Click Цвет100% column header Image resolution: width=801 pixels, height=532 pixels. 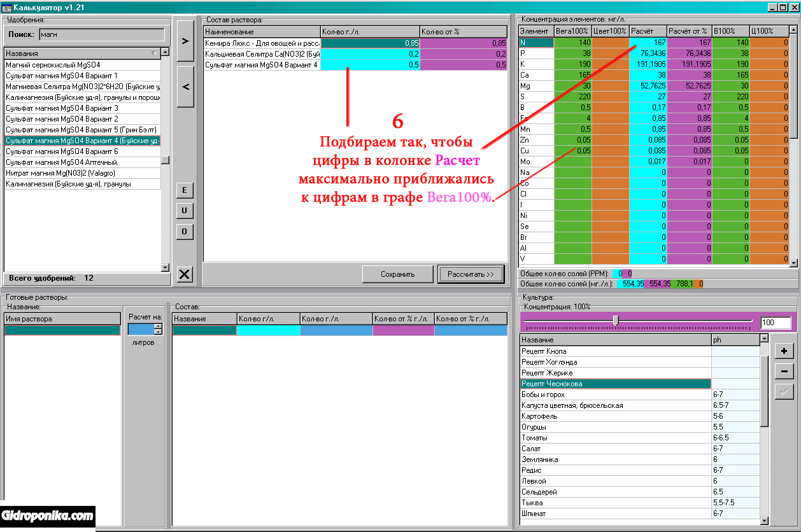pyautogui.click(x=610, y=31)
